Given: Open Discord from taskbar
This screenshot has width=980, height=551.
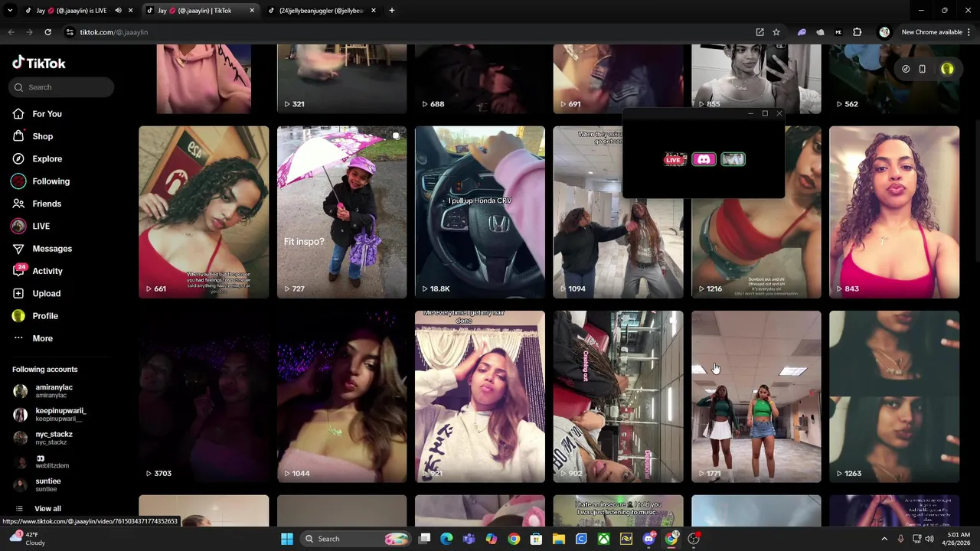Looking at the screenshot, I should 648,539.
